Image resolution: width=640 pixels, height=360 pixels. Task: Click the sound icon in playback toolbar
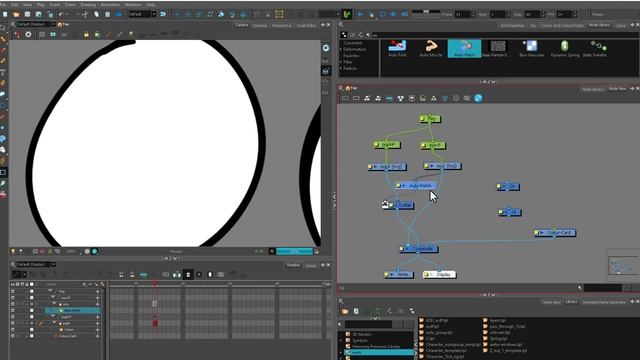(393, 14)
